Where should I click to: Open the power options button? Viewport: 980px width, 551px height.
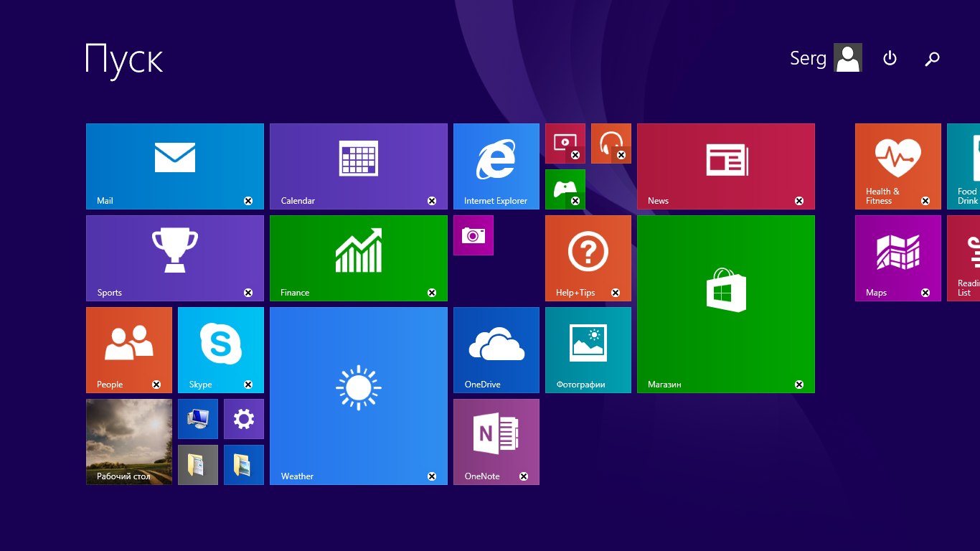tap(890, 58)
